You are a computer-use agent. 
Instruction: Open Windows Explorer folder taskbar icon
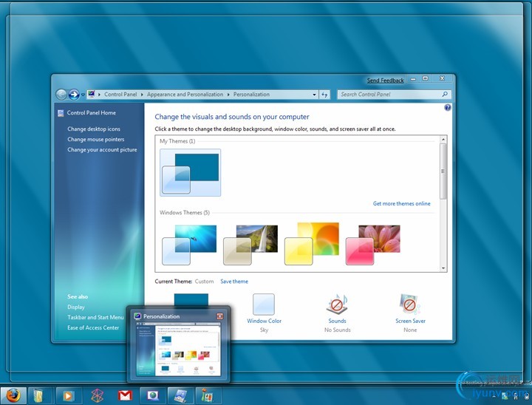tap(40, 396)
